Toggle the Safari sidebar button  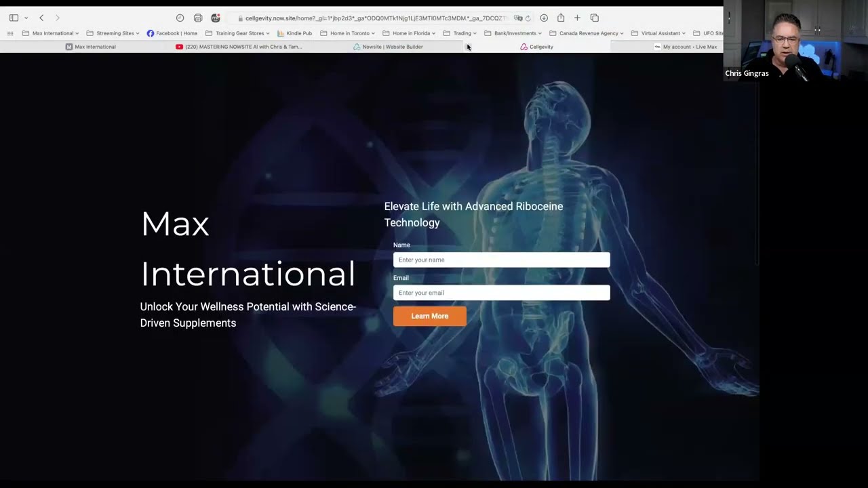pos(14,18)
